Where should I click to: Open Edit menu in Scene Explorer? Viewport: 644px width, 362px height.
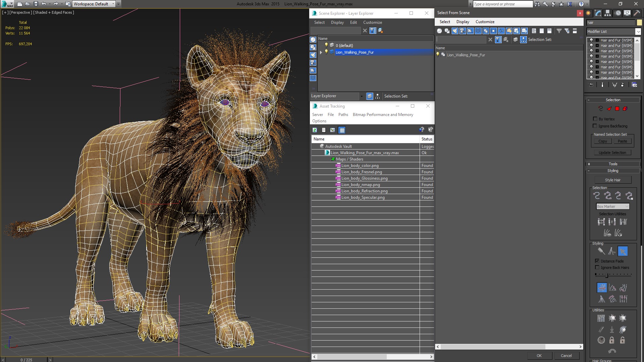click(x=354, y=22)
